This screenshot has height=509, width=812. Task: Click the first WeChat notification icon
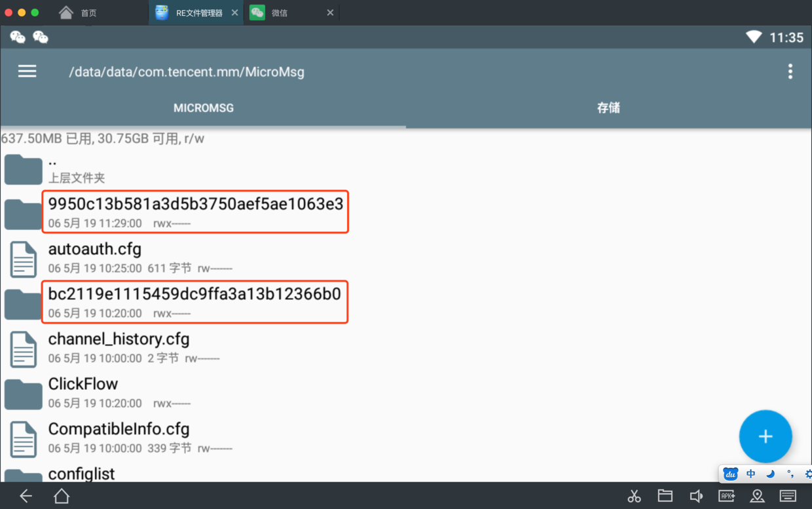[18, 37]
